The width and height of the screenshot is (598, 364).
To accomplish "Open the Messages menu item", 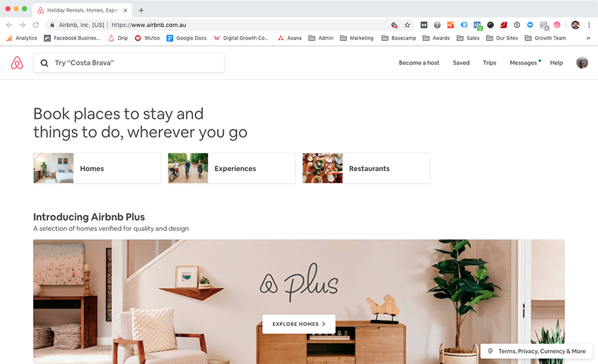I will pos(523,63).
